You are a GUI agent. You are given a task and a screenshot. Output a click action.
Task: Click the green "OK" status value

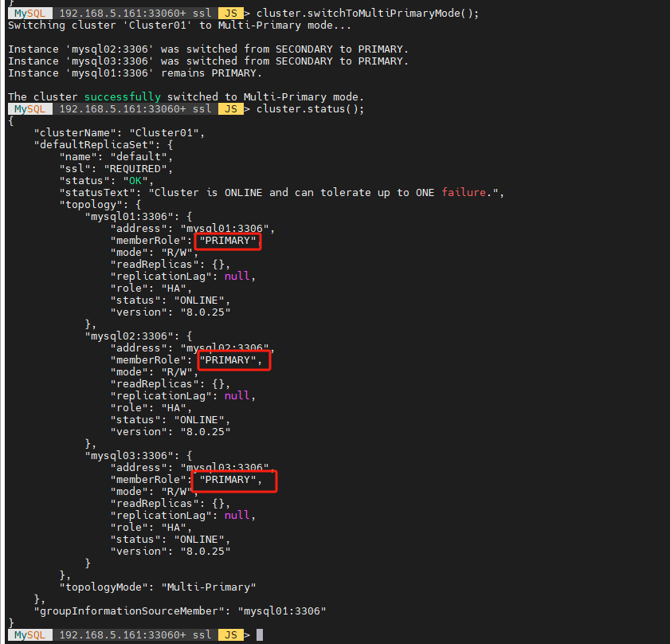[135, 181]
